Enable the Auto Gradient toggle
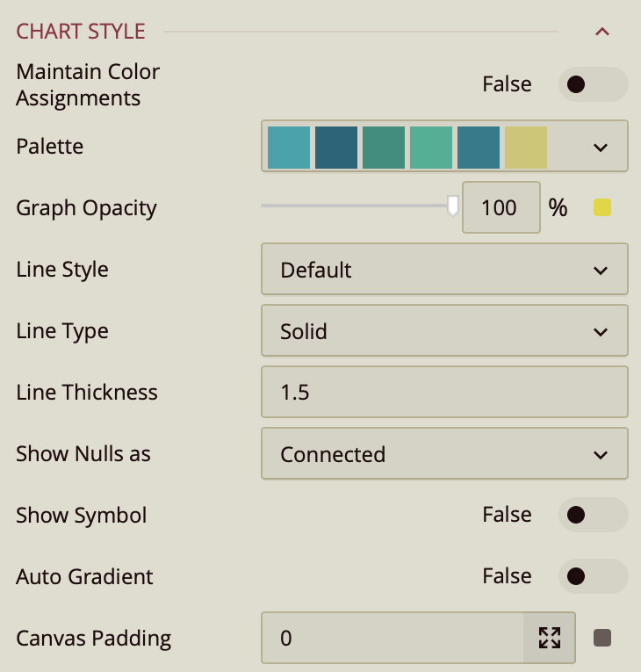 tap(593, 576)
